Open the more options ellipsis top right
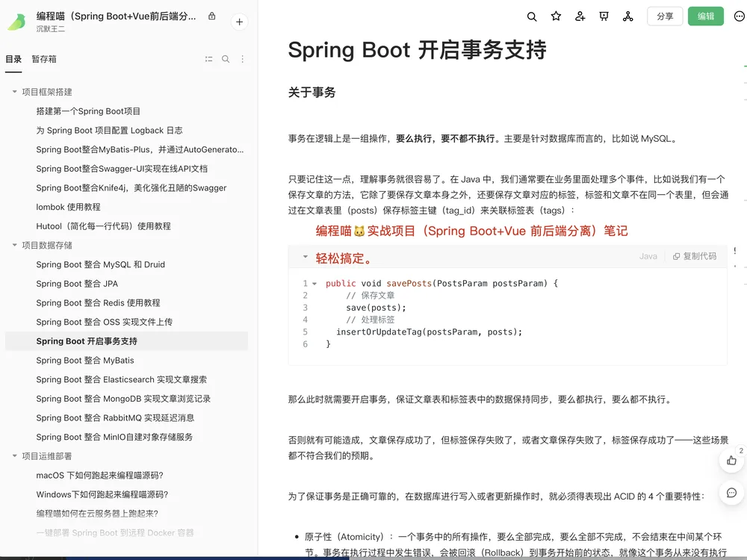The height and width of the screenshot is (560, 747). 739,16
